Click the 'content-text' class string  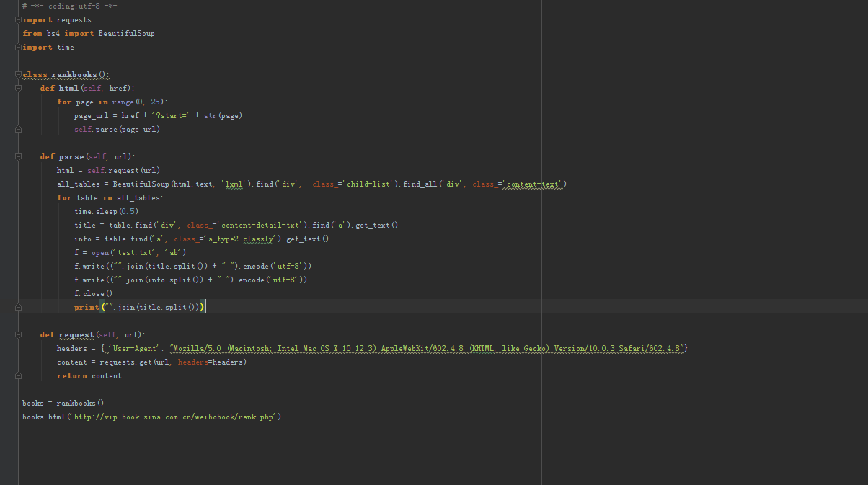click(x=533, y=184)
